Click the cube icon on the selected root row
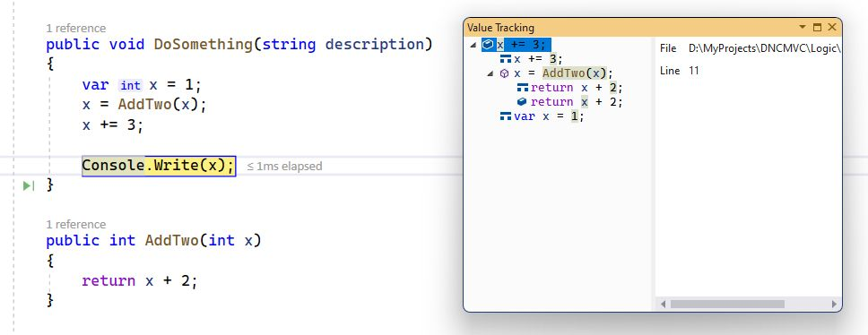868x335 pixels. point(488,45)
